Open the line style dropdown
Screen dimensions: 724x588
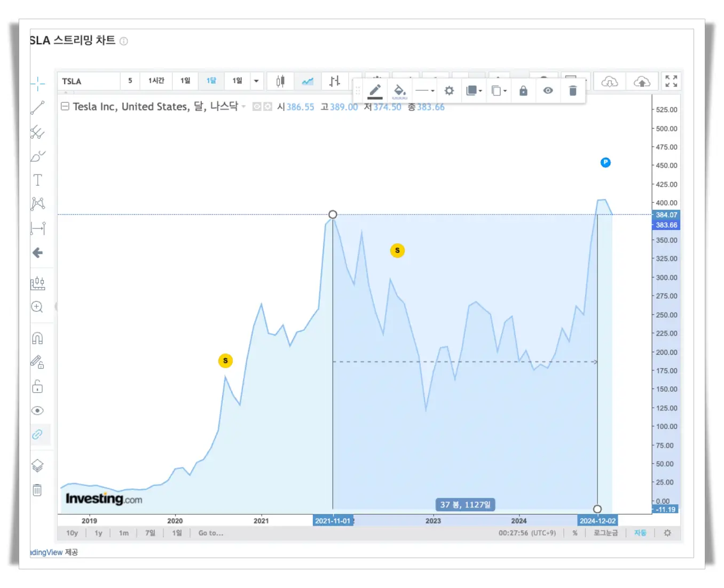425,91
